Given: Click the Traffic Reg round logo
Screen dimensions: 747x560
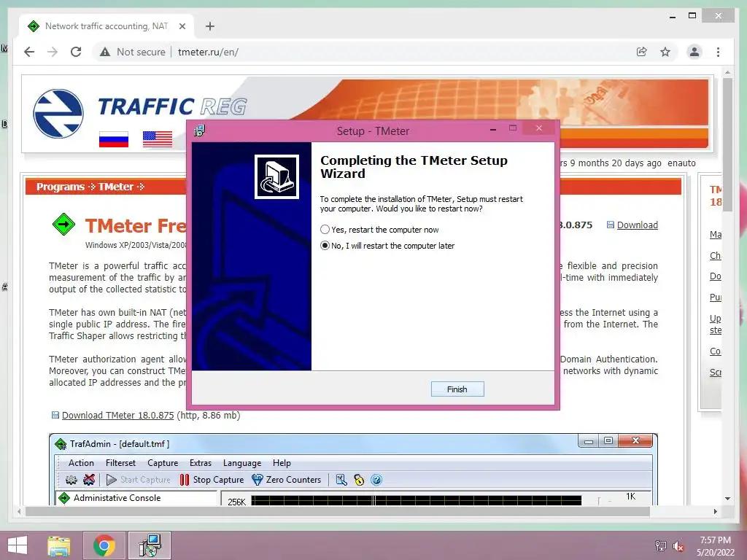Looking at the screenshot, I should 58,113.
